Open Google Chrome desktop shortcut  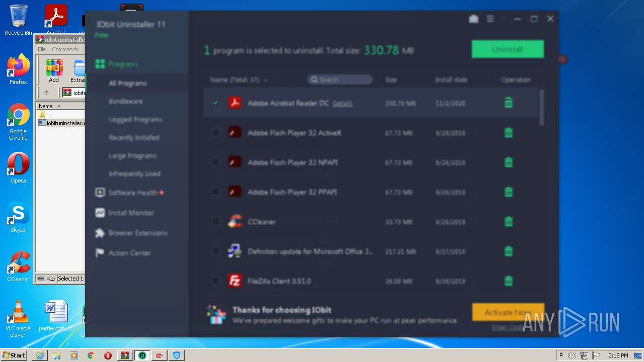point(18,122)
